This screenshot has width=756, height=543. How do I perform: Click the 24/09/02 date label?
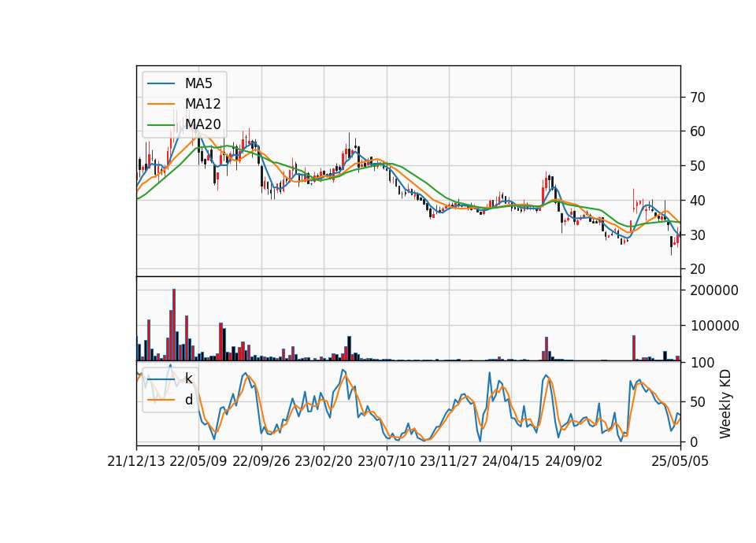(x=574, y=461)
